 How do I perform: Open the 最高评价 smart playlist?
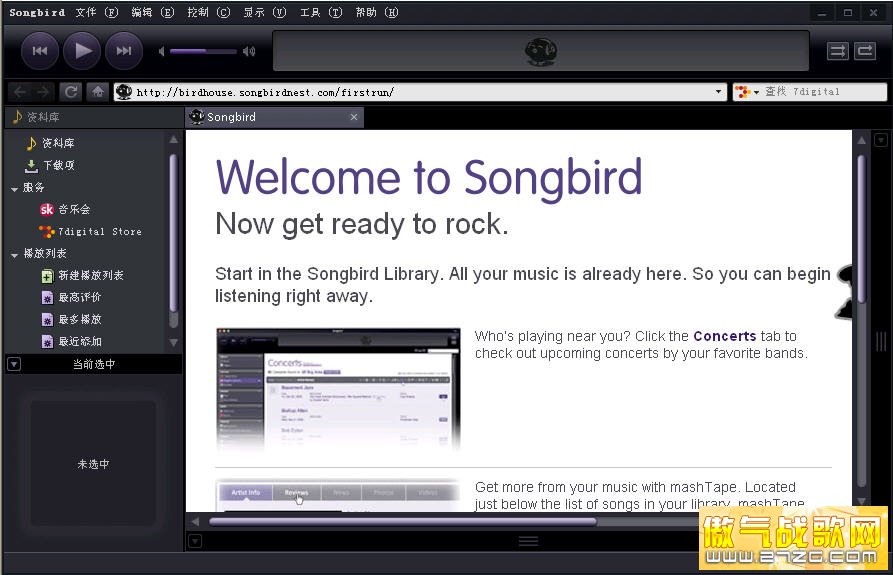coord(72,297)
